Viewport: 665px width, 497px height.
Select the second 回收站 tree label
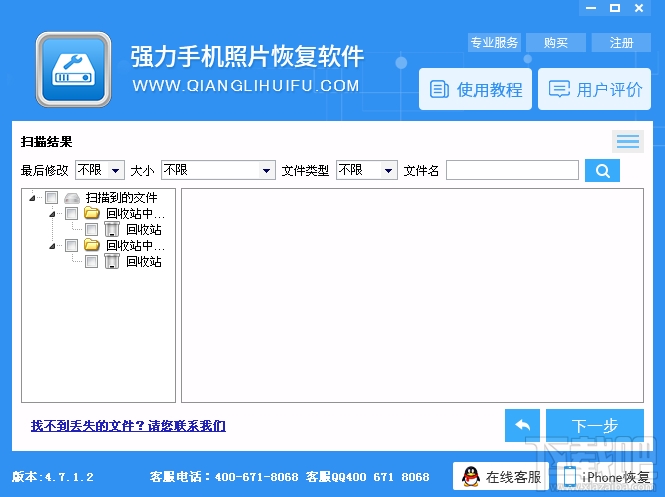[x=144, y=262]
